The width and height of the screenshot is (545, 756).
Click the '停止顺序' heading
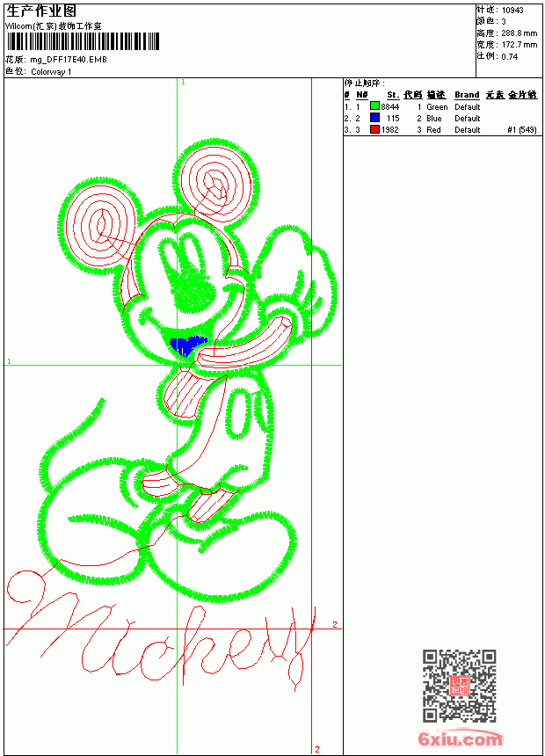coord(365,83)
